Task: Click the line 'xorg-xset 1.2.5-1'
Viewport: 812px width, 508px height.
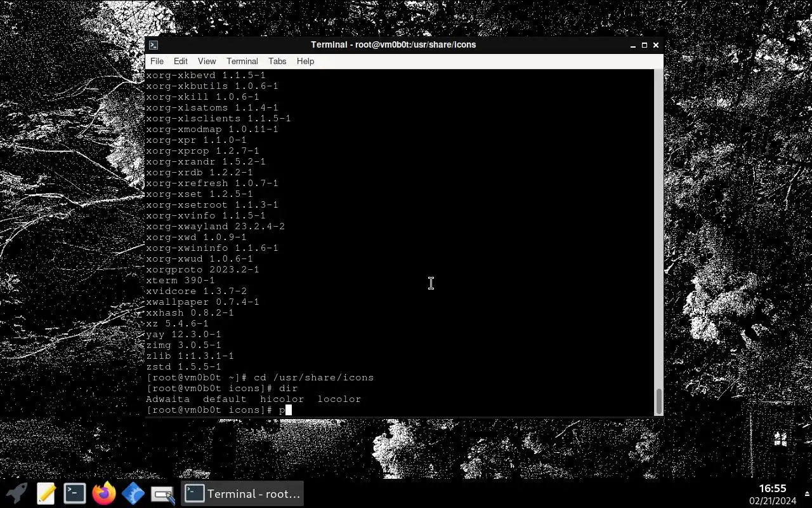Action: (x=199, y=194)
